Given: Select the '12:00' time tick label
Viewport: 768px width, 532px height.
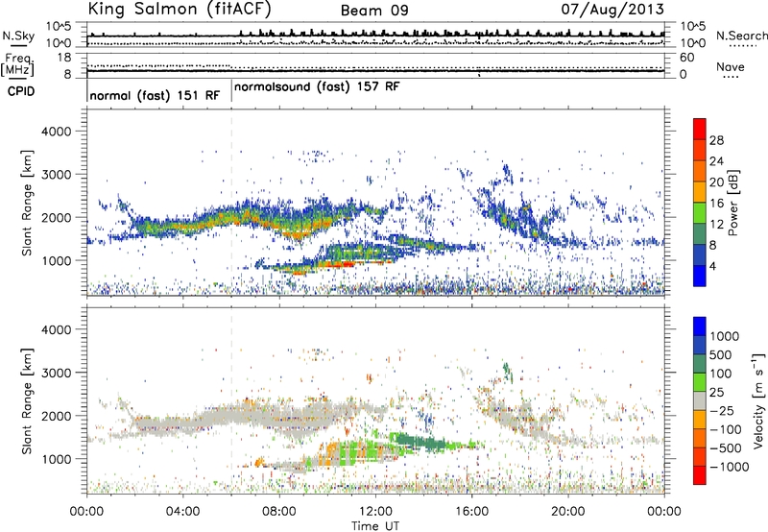Looking at the screenshot, I should [x=375, y=512].
